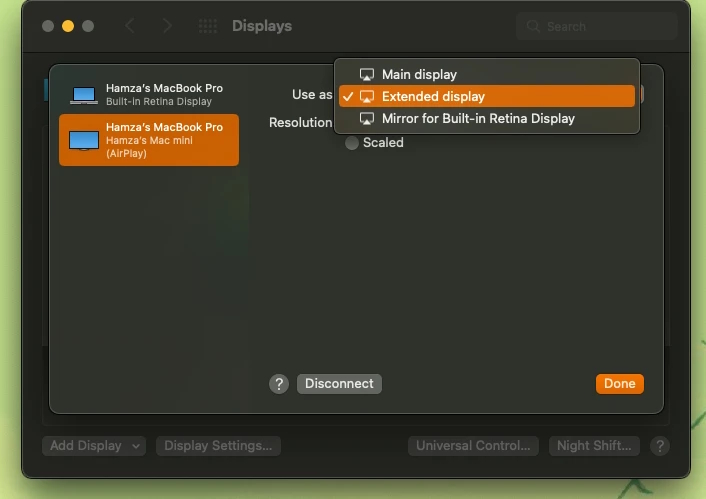Open help beside Night Shift button
Screen dimensions: 706x499
point(660,446)
